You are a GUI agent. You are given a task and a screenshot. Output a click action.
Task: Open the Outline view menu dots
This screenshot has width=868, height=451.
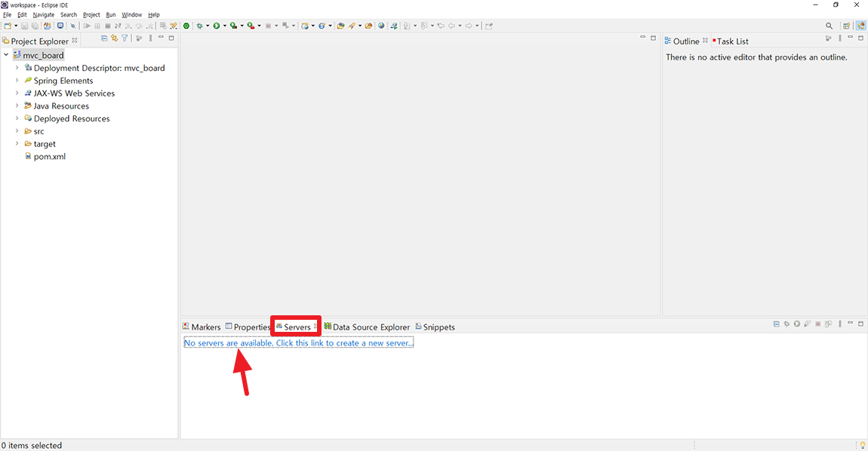point(840,38)
